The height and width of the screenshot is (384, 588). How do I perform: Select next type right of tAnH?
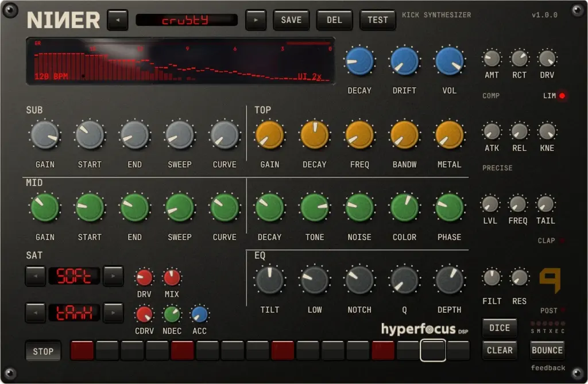[113, 313]
